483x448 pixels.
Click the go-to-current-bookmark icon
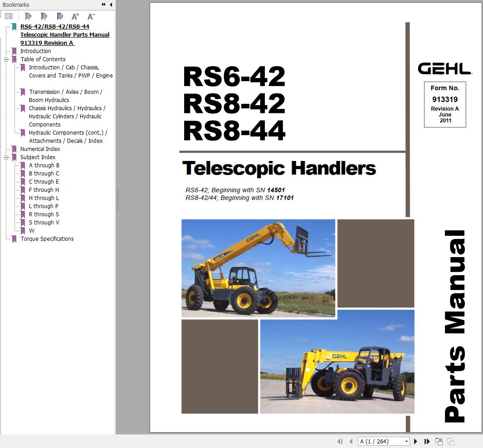pos(60,16)
